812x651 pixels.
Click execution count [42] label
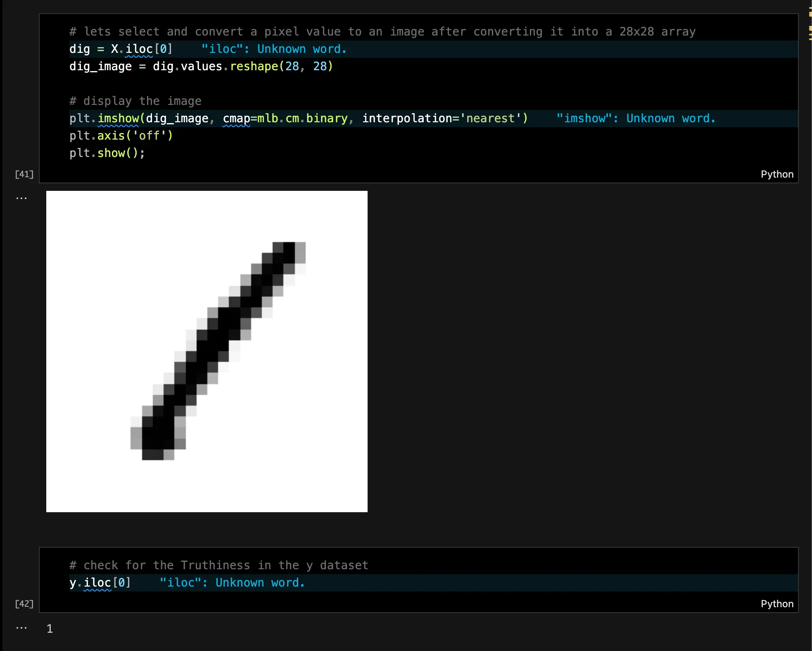pyautogui.click(x=24, y=603)
